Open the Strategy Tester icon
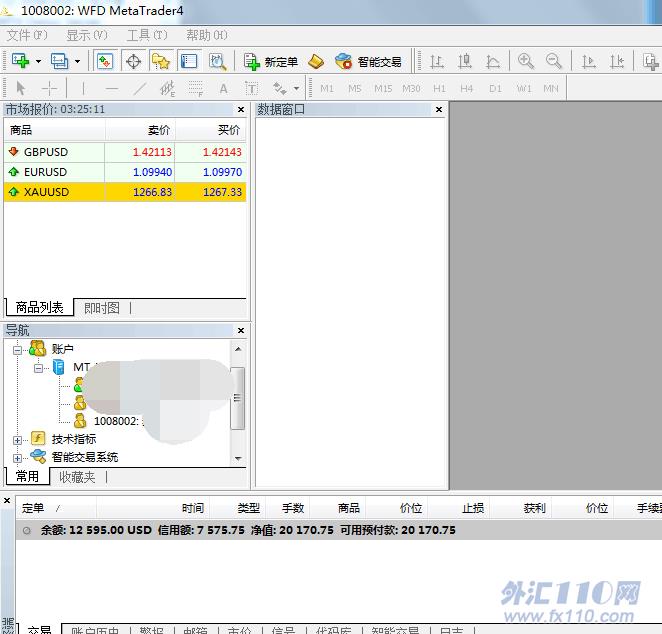This screenshot has height=634, width=662. 217,62
